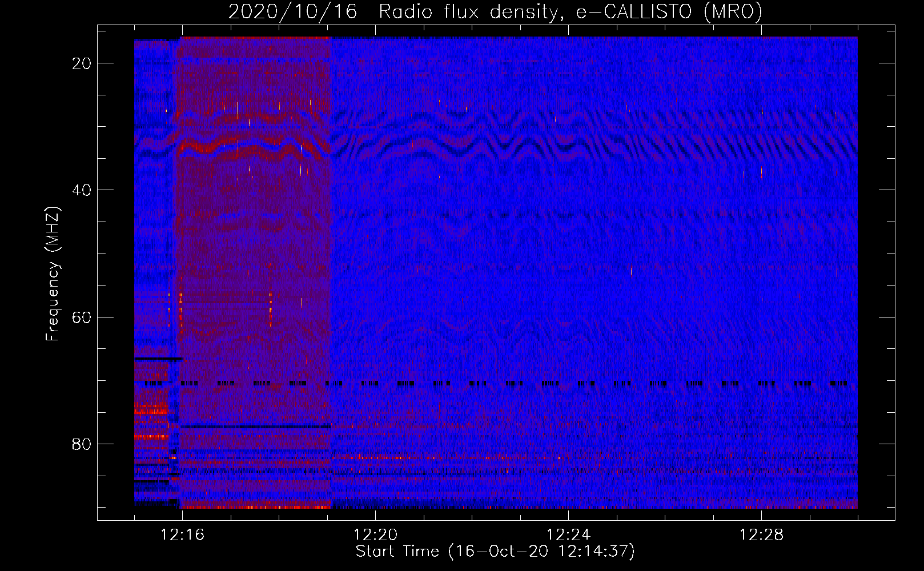Click the 20 frequency tick label

tap(82, 63)
